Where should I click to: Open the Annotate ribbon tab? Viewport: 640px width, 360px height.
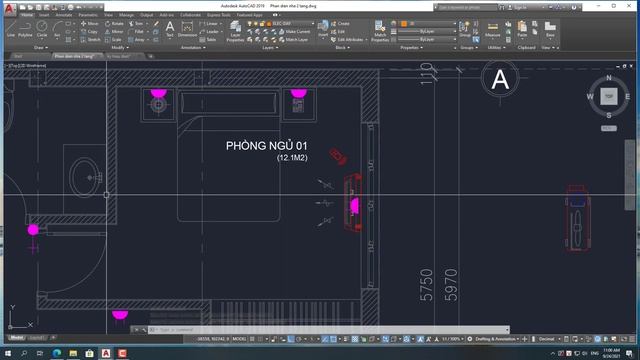tap(64, 15)
